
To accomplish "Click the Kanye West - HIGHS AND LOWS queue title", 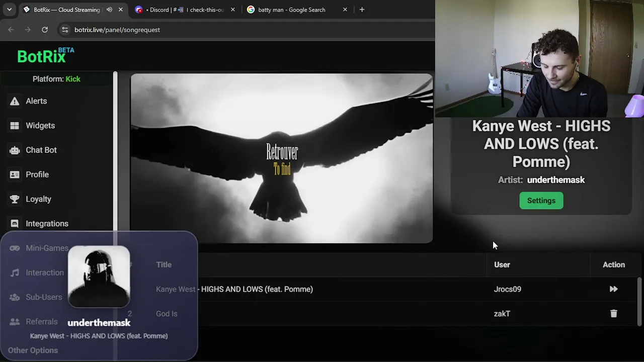I will click(234, 289).
